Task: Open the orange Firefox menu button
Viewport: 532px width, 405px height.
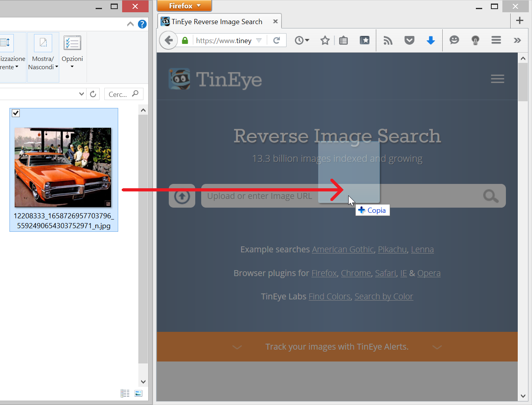Action: point(185,6)
